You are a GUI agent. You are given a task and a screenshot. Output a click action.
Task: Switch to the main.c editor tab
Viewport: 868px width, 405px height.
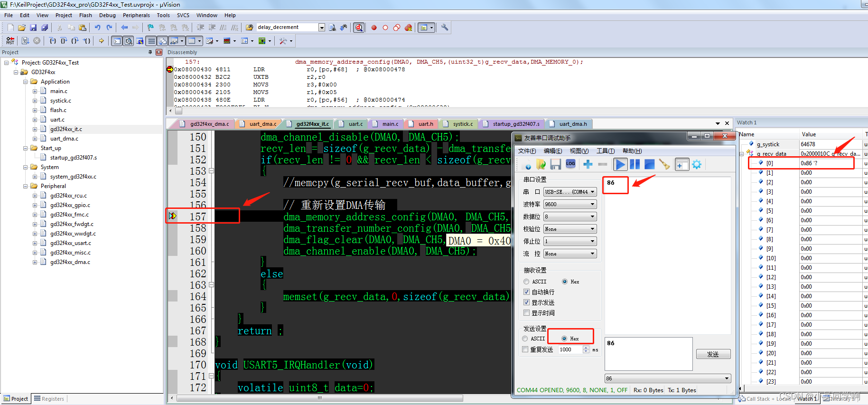coord(391,124)
